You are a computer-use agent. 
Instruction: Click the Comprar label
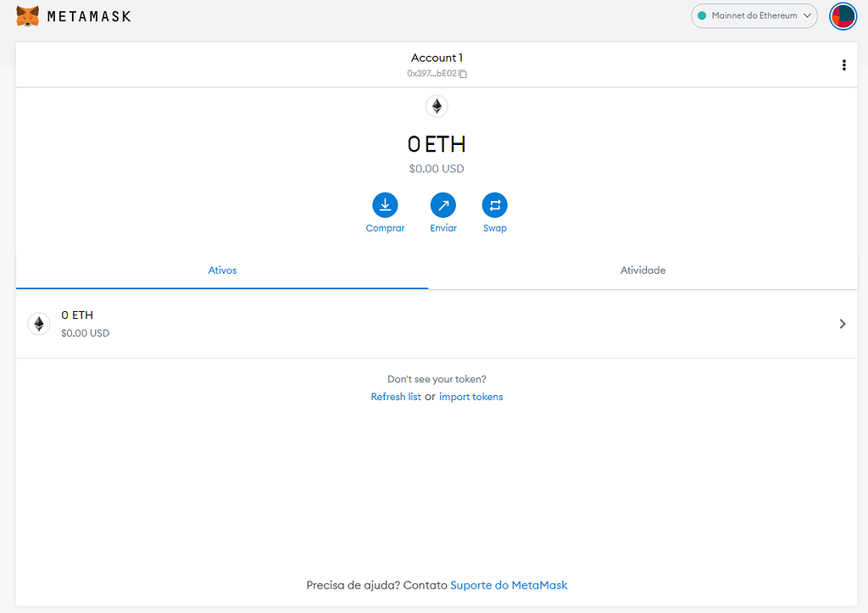coord(385,228)
